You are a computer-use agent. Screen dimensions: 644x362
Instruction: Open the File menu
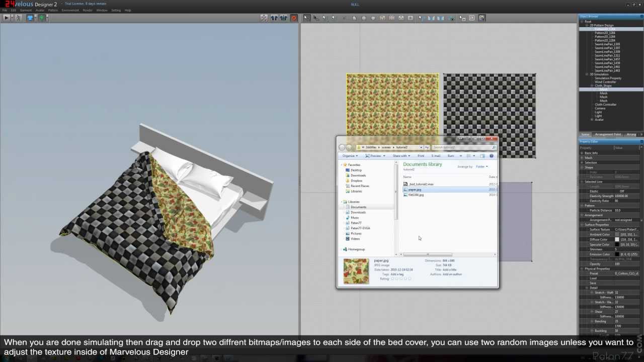pos(5,10)
